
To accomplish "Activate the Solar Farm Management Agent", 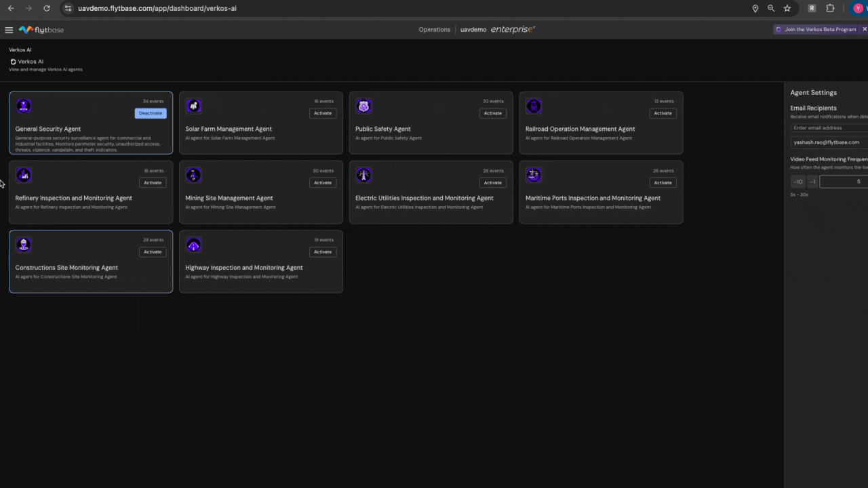I will click(x=323, y=113).
